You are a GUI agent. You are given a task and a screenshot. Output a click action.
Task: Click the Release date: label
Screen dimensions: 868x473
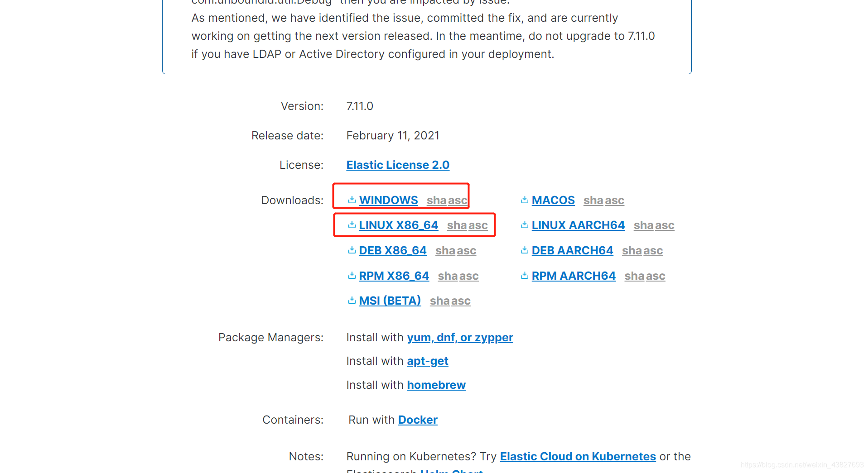tap(287, 135)
